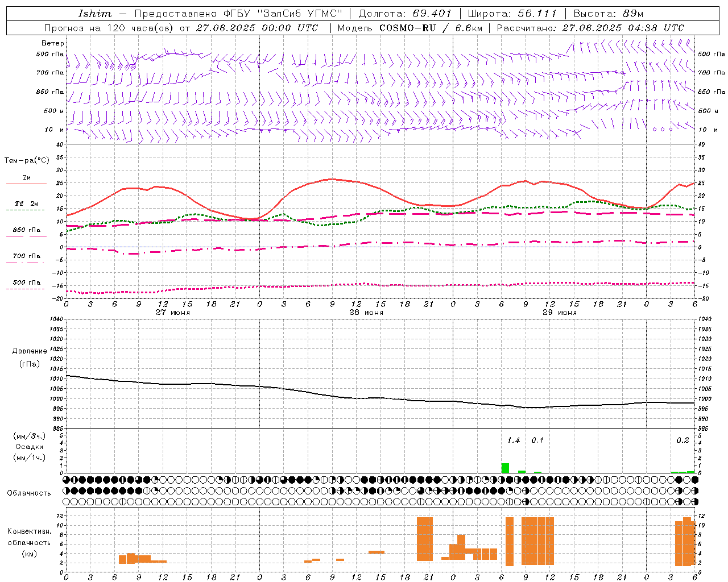Click the "Тем-ра(°C)" temperature label

click(x=27, y=161)
